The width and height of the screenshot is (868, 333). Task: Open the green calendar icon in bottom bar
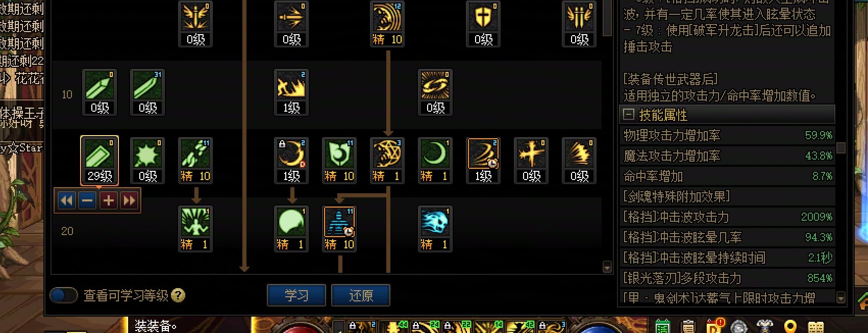(662, 327)
